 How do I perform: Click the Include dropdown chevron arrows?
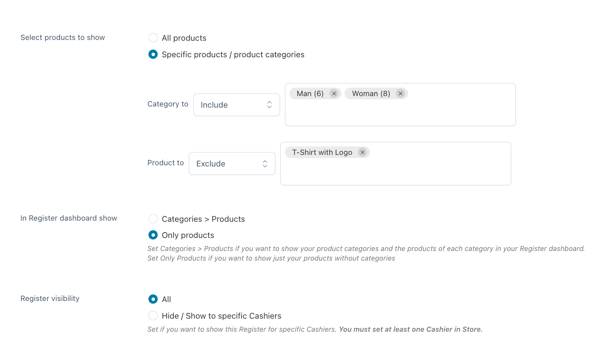tap(269, 105)
